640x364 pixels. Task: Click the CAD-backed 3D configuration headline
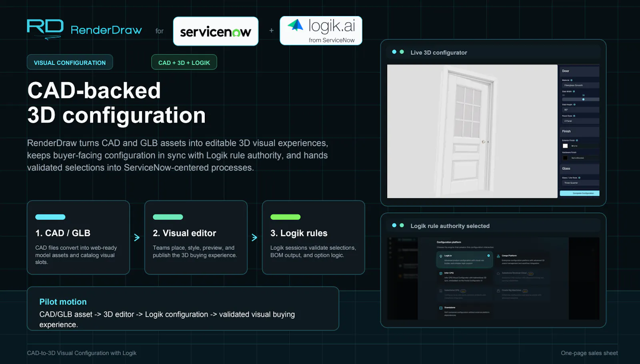116,103
